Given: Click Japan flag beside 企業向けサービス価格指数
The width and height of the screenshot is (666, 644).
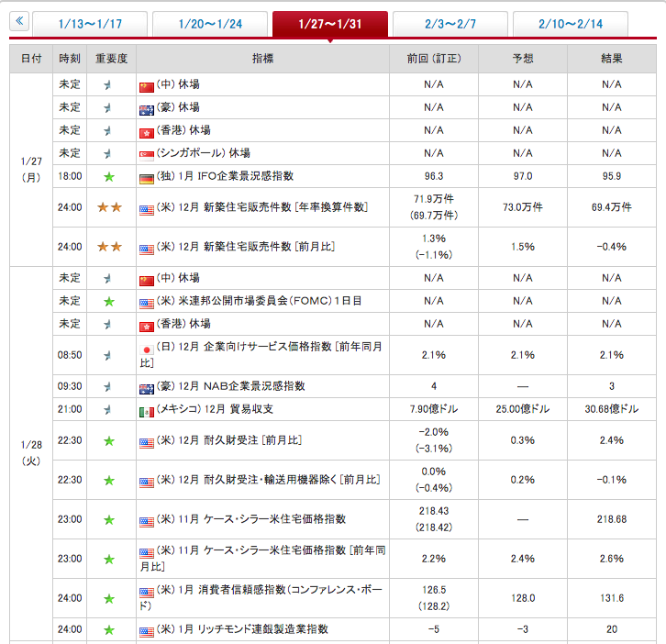Looking at the screenshot, I should pyautogui.click(x=147, y=350).
